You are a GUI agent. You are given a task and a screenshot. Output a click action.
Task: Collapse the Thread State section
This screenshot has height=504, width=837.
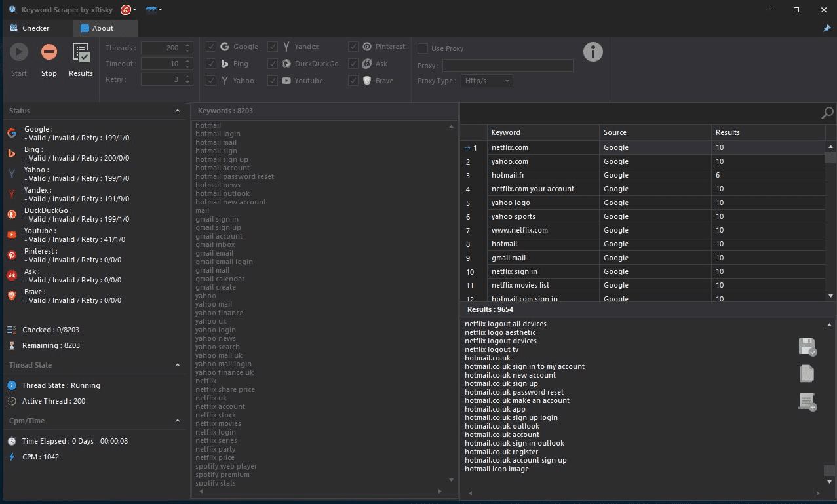[x=178, y=365]
